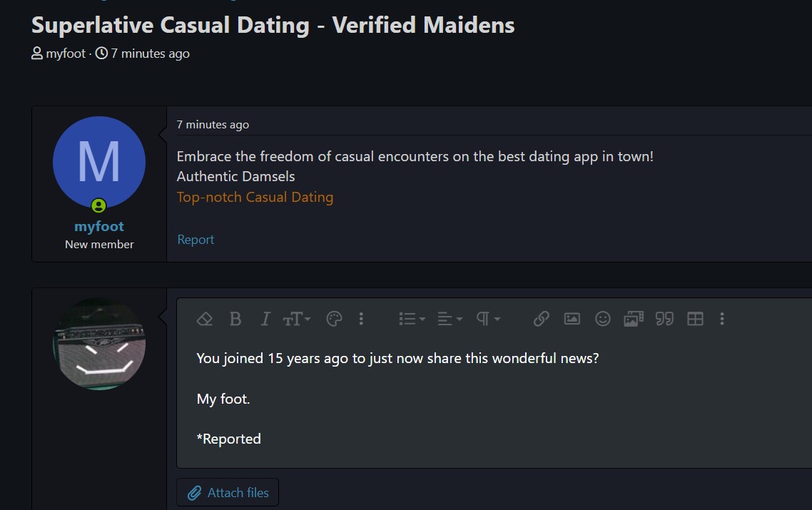Image resolution: width=812 pixels, height=510 pixels.
Task: Toggle bold formatting in editor
Action: 235,319
